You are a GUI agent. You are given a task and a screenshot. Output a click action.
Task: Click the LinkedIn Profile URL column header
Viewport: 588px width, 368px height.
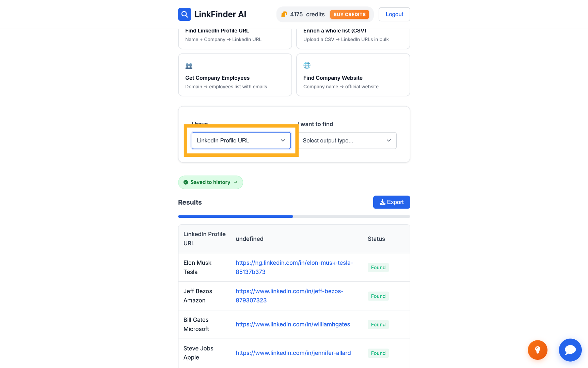205,239
